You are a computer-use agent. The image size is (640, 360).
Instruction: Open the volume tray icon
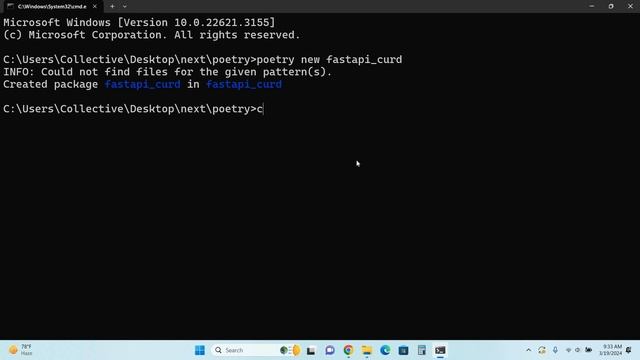point(578,350)
